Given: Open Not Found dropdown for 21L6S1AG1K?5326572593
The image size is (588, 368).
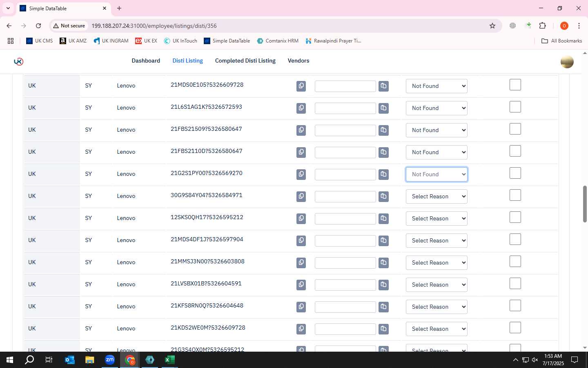Looking at the screenshot, I should pos(437,108).
